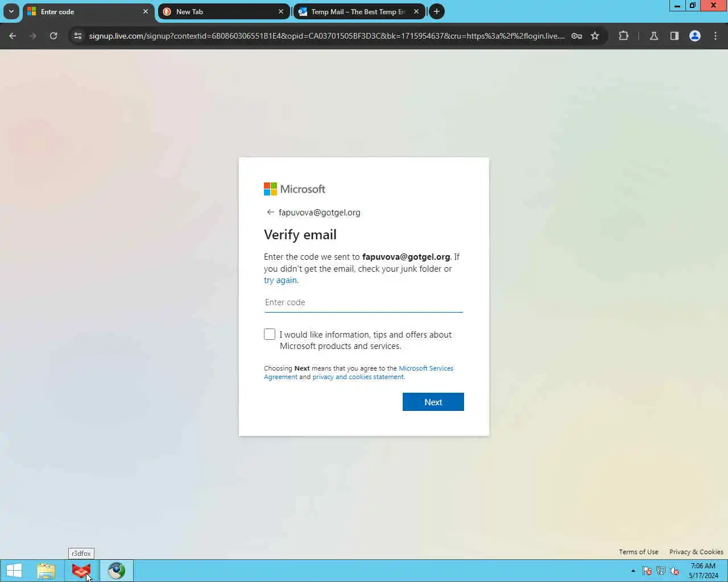
Task: Reload the current page
Action: point(53,36)
